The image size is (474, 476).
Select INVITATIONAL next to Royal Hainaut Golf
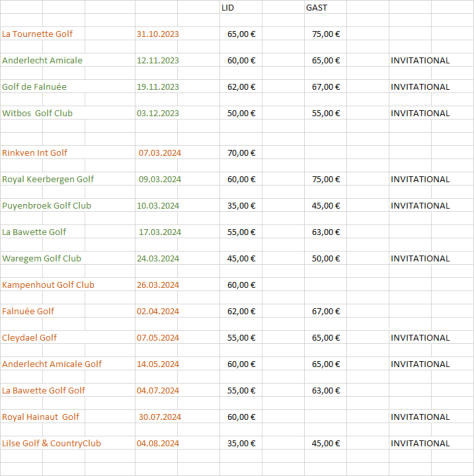click(x=420, y=417)
